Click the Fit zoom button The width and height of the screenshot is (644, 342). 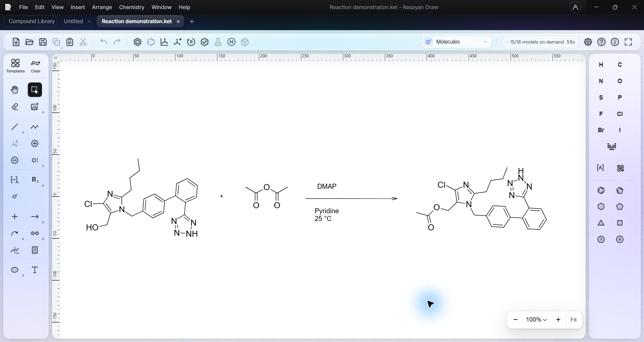click(574, 320)
